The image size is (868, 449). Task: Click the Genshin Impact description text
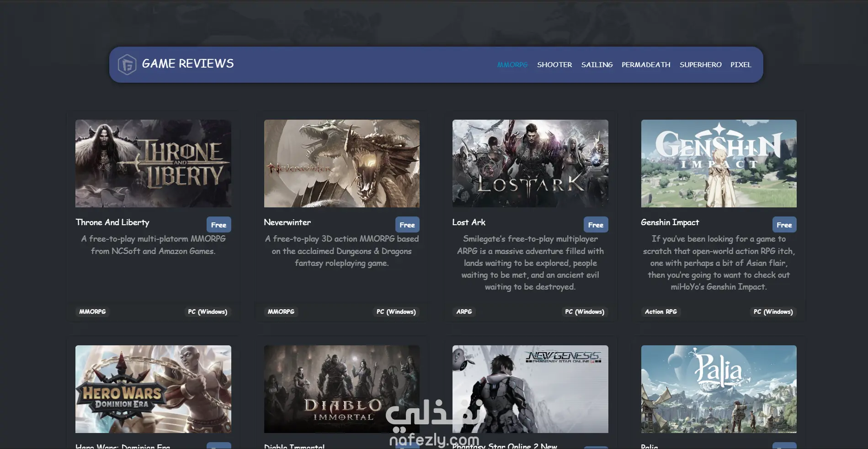(719, 263)
